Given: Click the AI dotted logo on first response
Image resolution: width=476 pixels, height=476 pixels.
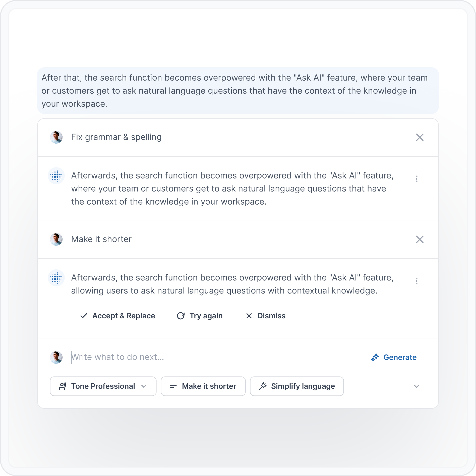Looking at the screenshot, I should pos(56,176).
